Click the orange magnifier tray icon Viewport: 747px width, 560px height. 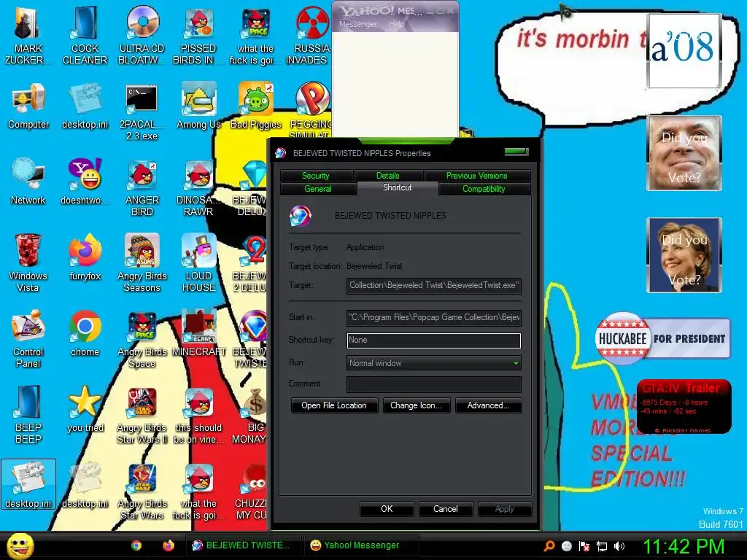549,546
